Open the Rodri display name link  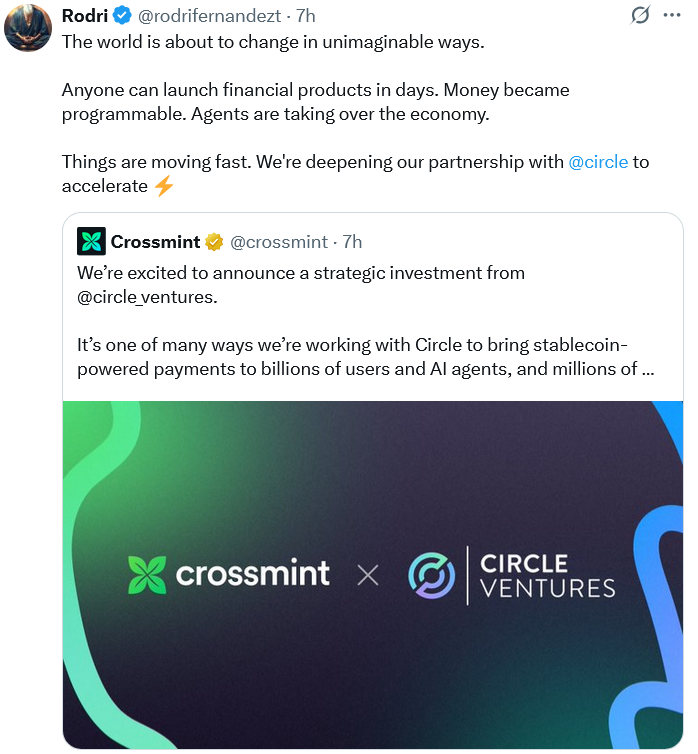point(84,16)
